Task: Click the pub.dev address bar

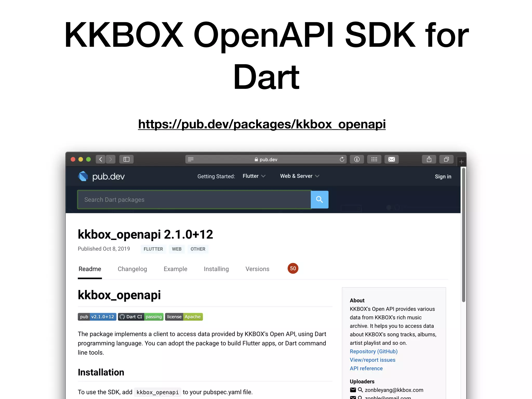Action: pyautogui.click(x=266, y=159)
